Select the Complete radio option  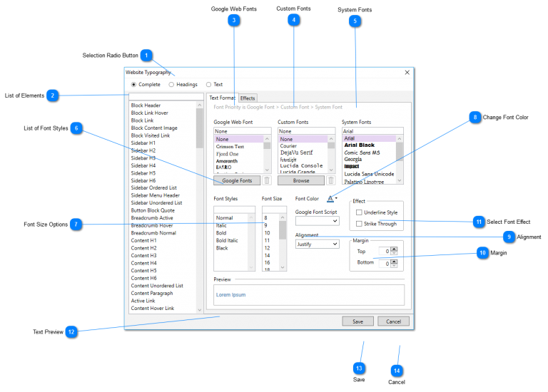tap(133, 85)
